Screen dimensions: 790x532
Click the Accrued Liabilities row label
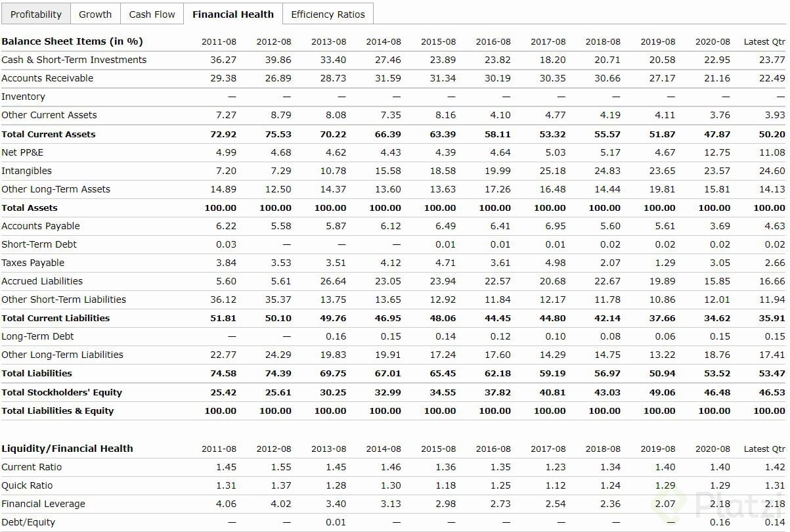pos(42,281)
